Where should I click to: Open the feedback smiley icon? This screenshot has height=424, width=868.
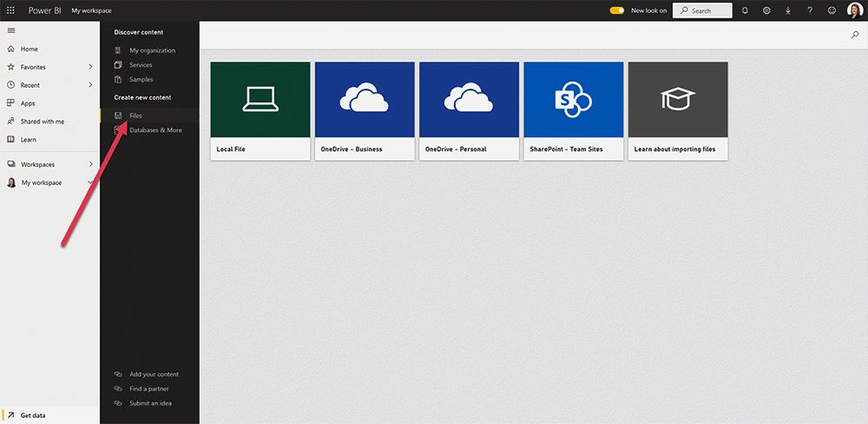point(832,10)
